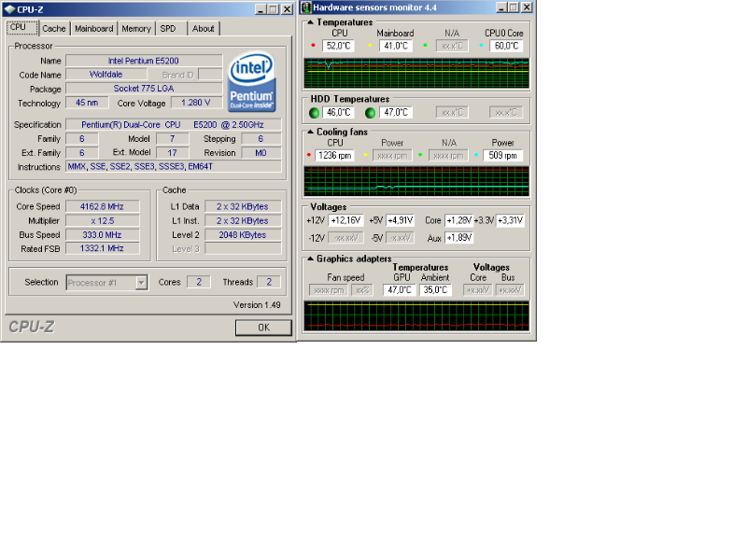Screen dimensions: 747x560
Task: Click the Intel Pentium logo image
Action: (251, 81)
